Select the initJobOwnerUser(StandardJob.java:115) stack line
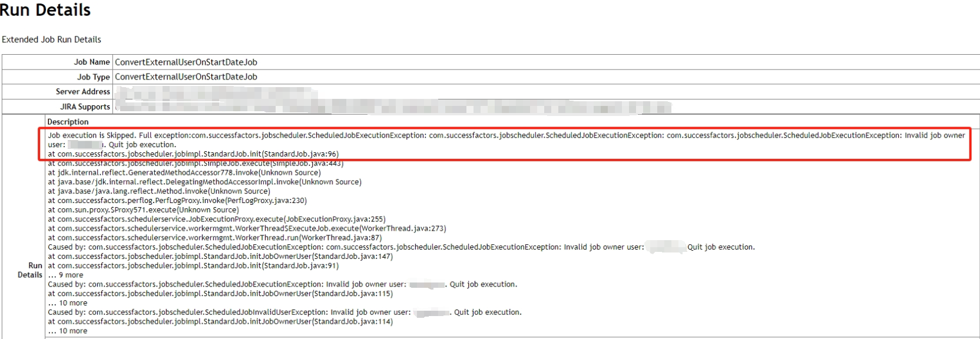This screenshot has width=980, height=339. pos(220,294)
